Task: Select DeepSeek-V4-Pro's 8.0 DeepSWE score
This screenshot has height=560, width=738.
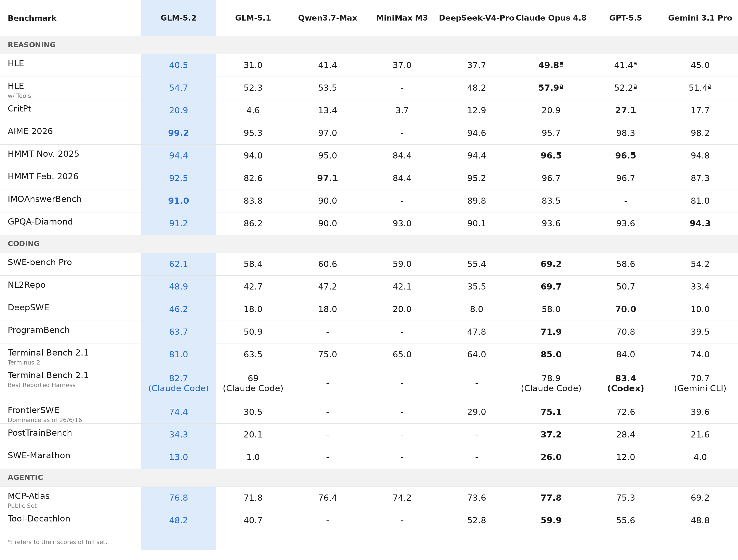Action: [x=476, y=310]
